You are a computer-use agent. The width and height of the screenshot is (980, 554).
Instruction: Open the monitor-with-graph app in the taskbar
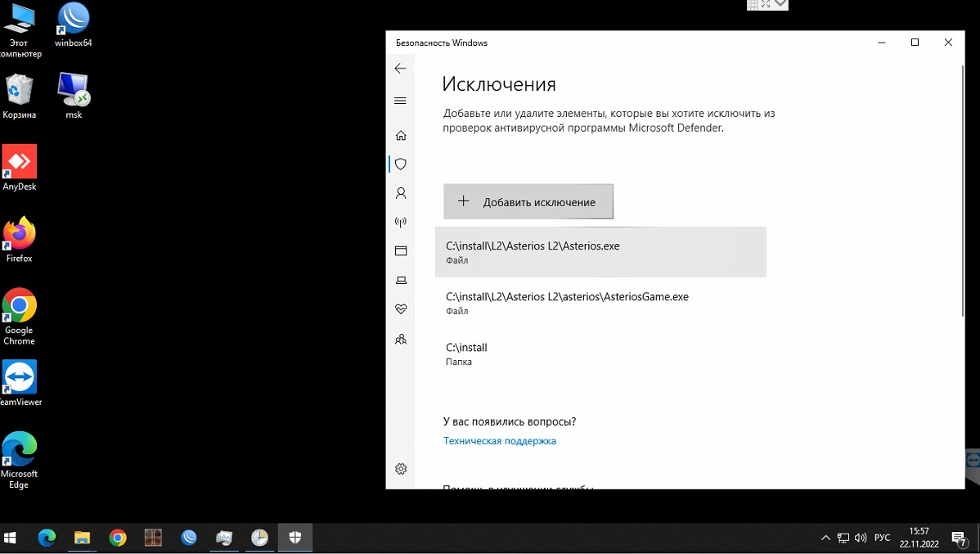[224, 538]
